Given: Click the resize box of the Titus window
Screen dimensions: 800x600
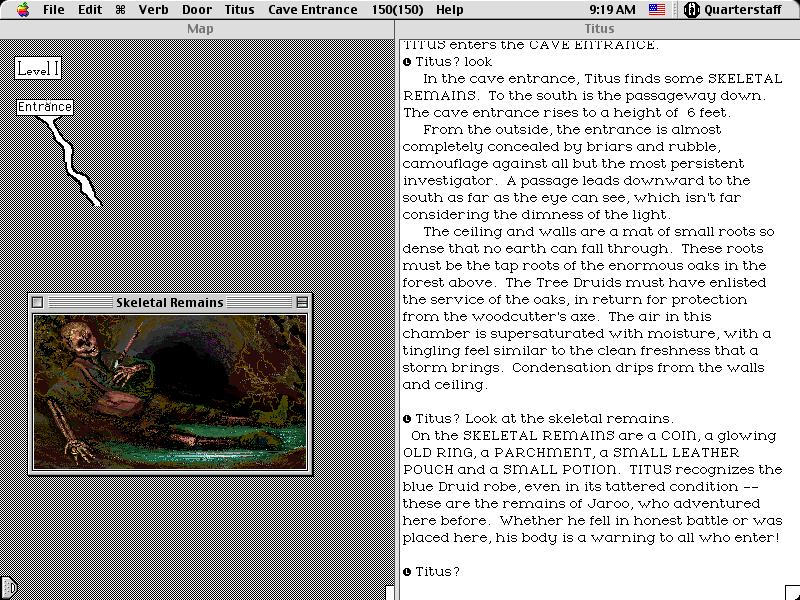Looking at the screenshot, I should (x=792, y=593).
